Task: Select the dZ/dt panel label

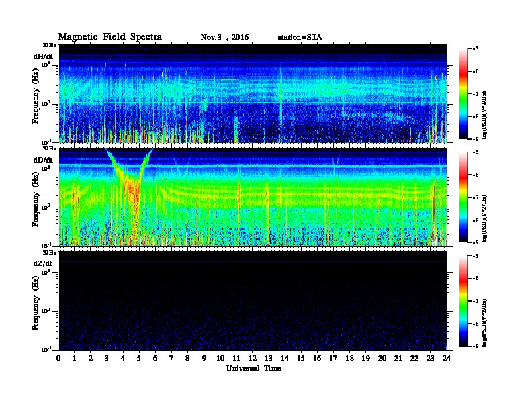Action: (43, 263)
